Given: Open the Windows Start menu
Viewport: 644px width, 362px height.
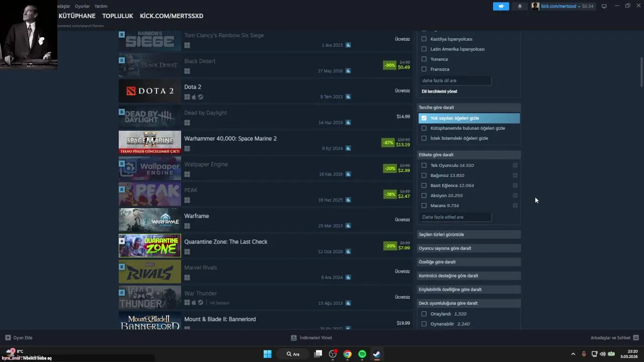Looking at the screenshot, I should (x=268, y=354).
